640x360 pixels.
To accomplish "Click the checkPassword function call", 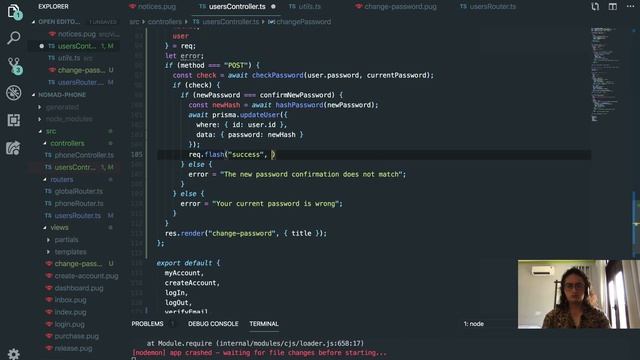I will (x=278, y=76).
